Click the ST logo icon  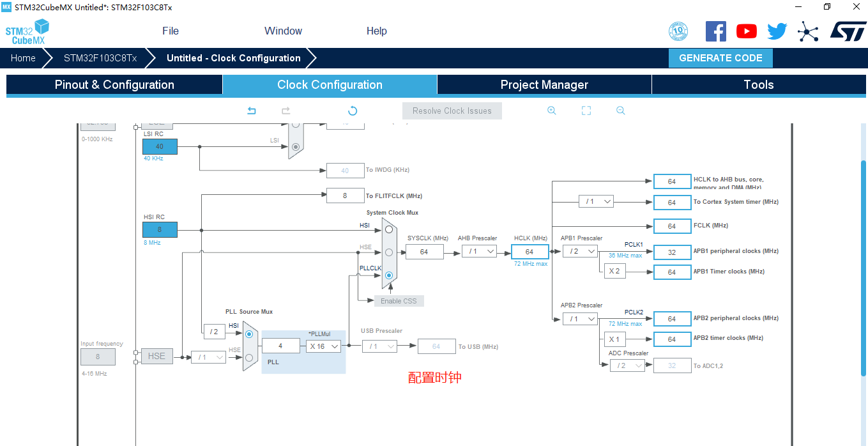coord(848,31)
